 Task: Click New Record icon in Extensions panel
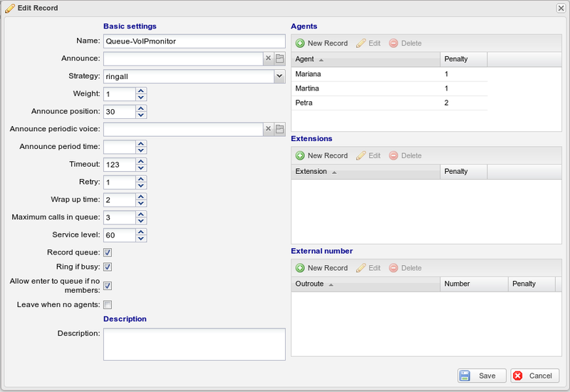pyautogui.click(x=300, y=155)
